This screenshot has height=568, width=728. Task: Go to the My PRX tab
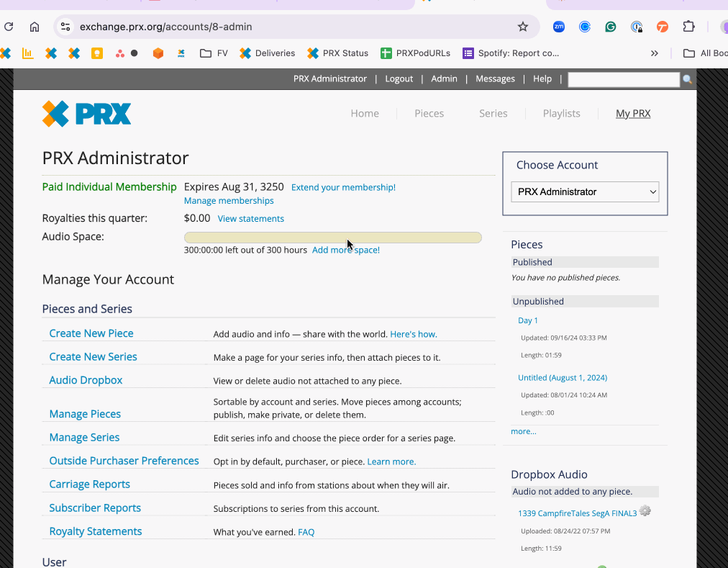(x=633, y=114)
